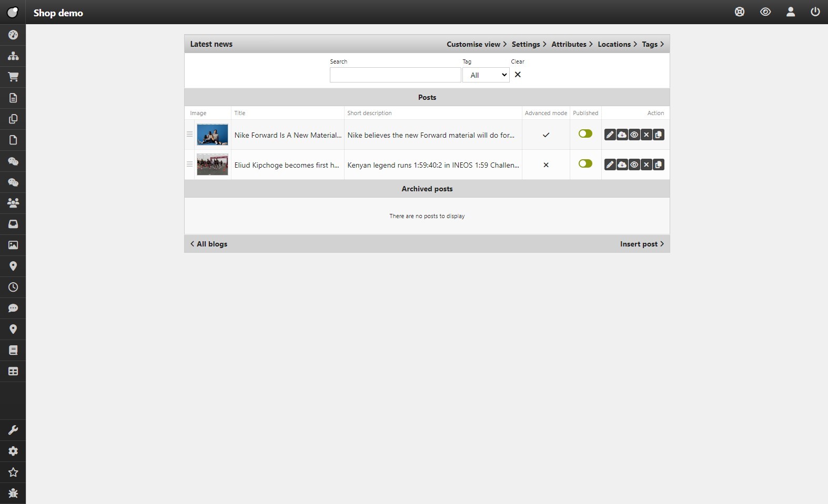Click the bug icon at the sidebar bottom
Screen dimensions: 828x504
(x=13, y=493)
